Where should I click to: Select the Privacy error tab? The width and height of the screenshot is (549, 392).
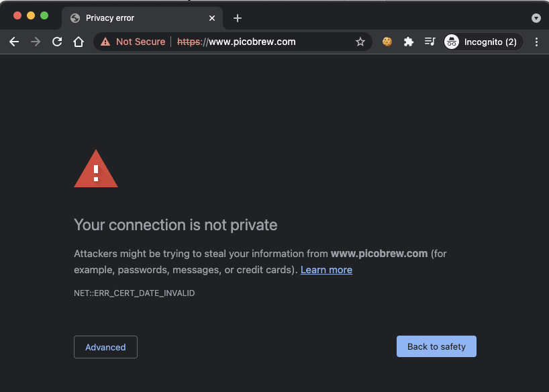tap(142, 18)
